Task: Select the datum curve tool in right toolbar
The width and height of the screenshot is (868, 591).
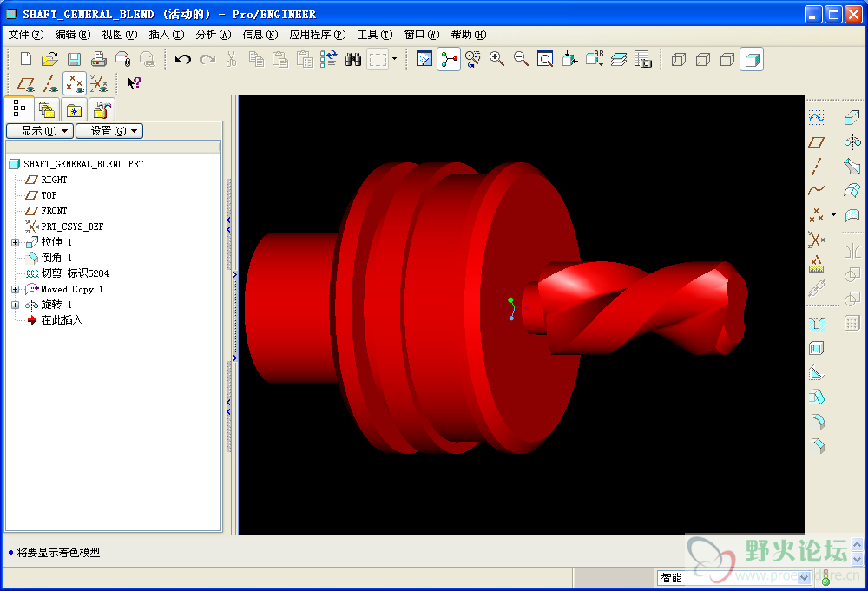Action: (x=816, y=190)
